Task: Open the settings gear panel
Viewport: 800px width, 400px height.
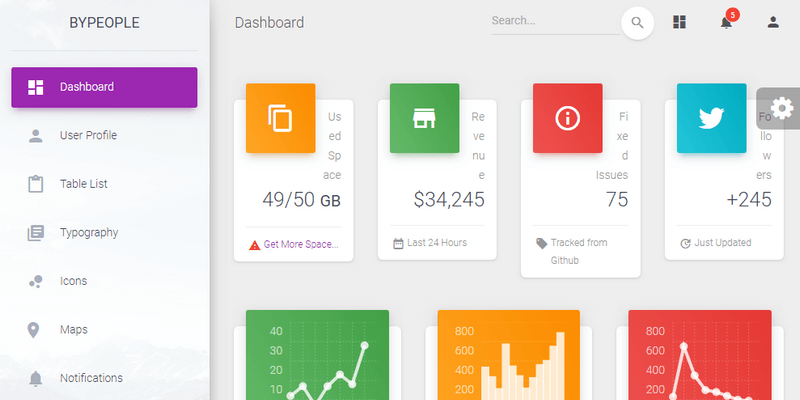Action: click(781, 108)
